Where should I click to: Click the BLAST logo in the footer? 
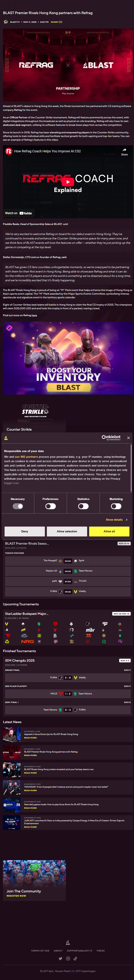coord(68,942)
